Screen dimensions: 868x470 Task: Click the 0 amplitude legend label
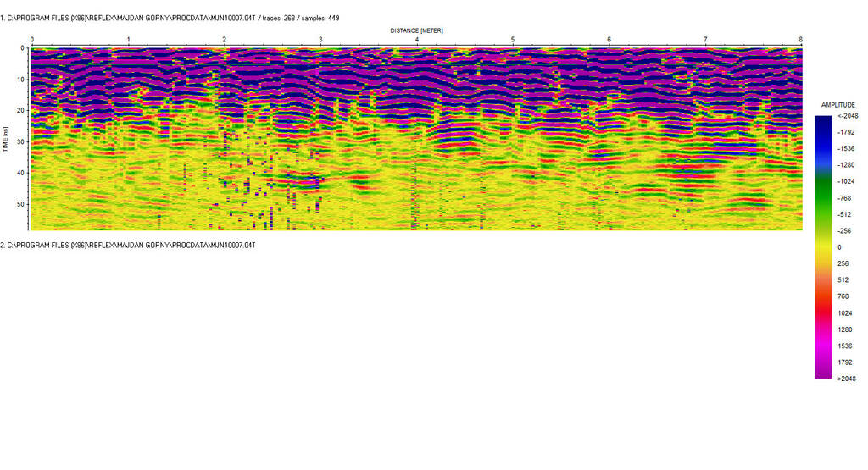click(839, 247)
